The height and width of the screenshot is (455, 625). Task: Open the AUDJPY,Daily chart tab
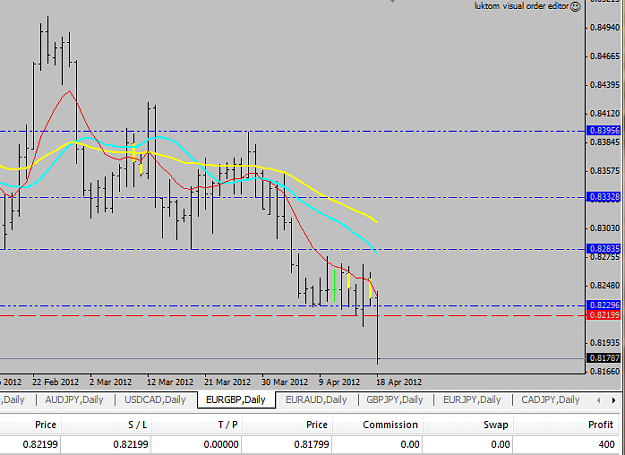(x=74, y=400)
